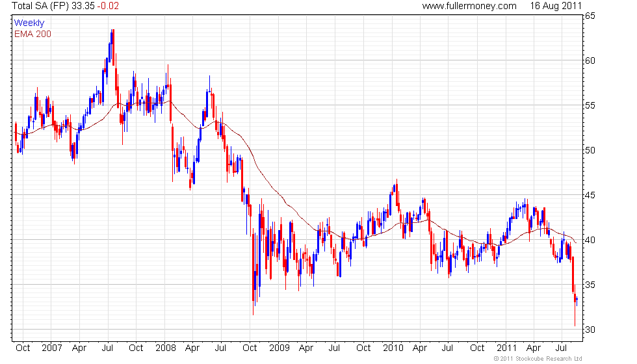Click the '2010' year label on time axis
The height and width of the screenshot is (364, 637).
pyautogui.click(x=393, y=348)
